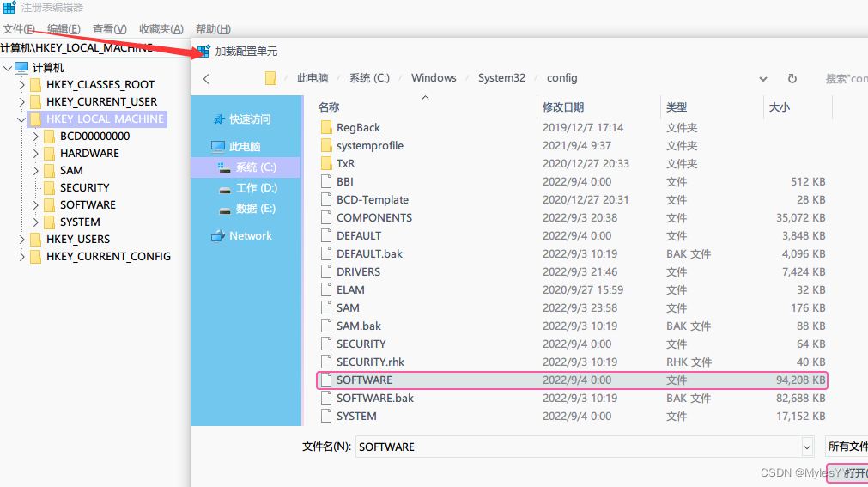868x487 pixels.
Task: Open the File menu
Action: 19,29
